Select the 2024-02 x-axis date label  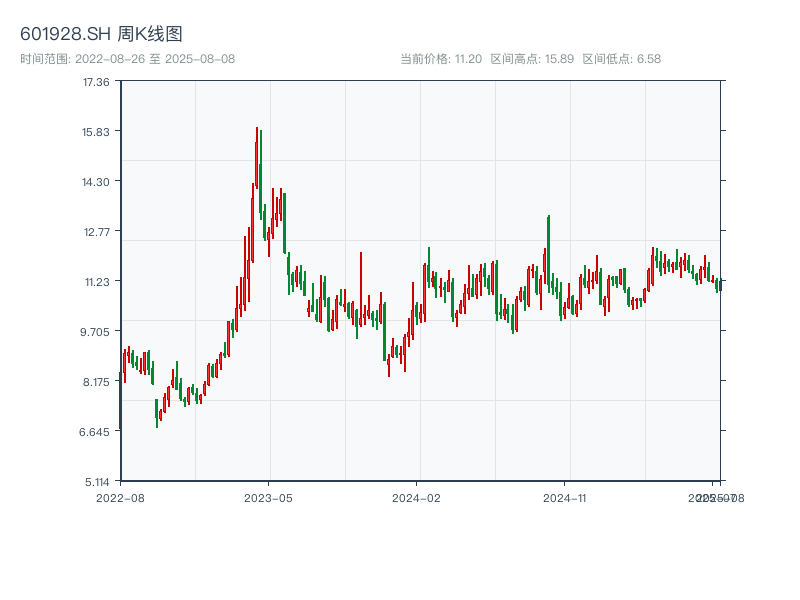tap(417, 497)
